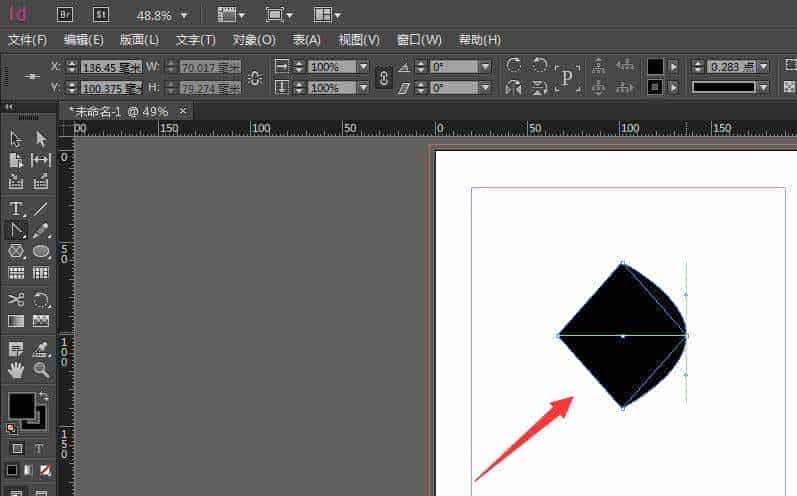797x496 pixels.
Task: Toggle formatting affects container button
Action: coord(17,449)
